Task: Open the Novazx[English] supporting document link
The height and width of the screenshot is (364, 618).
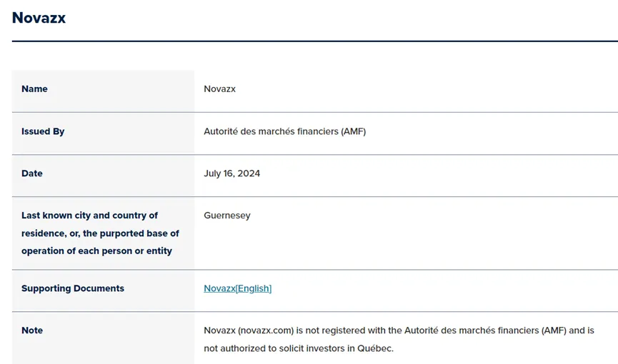Action: (237, 288)
